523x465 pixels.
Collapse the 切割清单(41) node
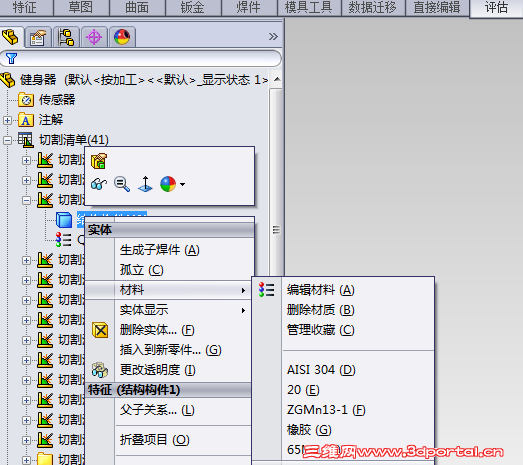[x=7, y=140]
